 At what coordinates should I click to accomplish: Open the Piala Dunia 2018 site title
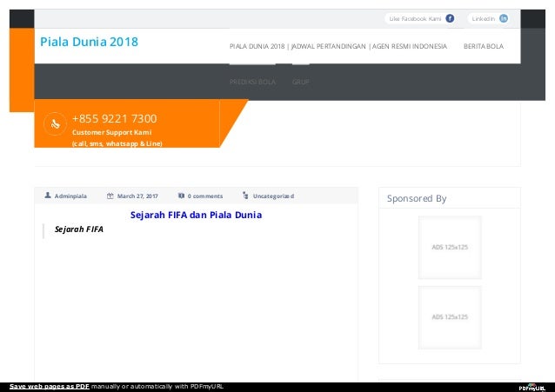[x=89, y=42]
